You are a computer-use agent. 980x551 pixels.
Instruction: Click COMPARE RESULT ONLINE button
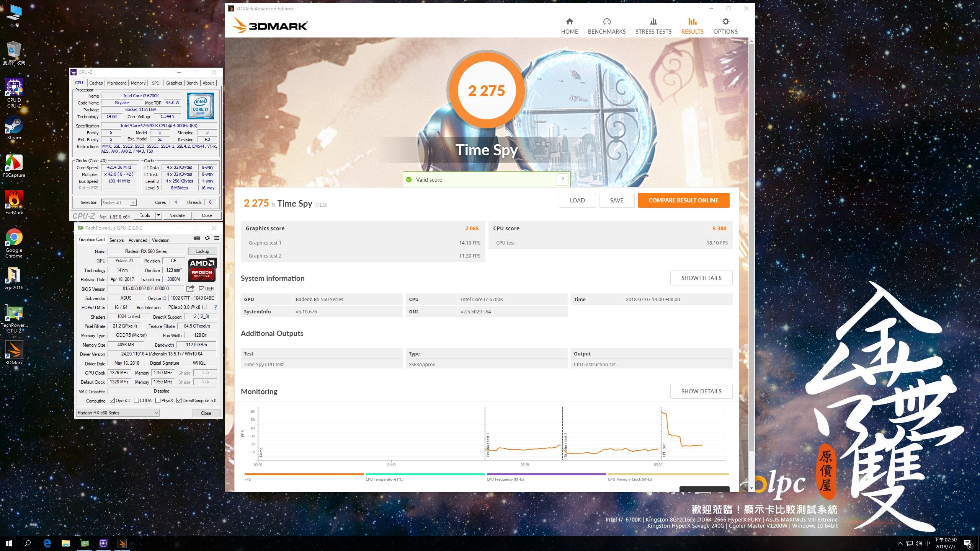pyautogui.click(x=683, y=200)
